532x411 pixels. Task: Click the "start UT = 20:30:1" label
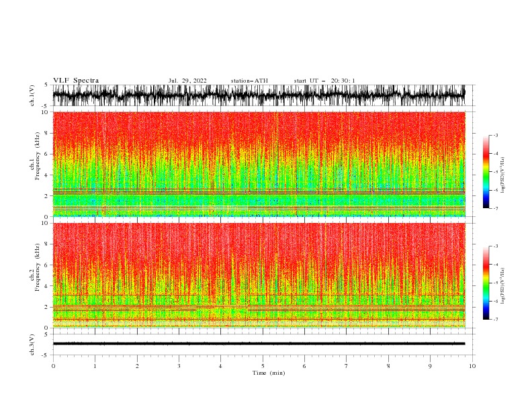324,81
